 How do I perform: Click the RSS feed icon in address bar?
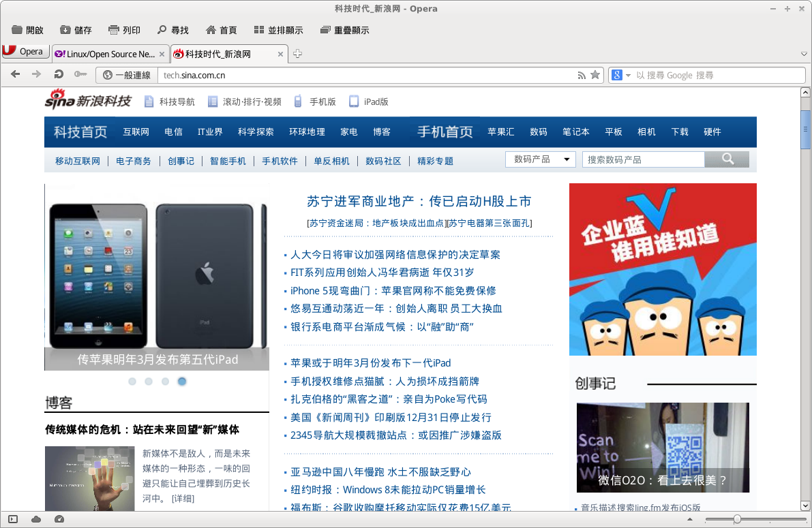pos(582,75)
